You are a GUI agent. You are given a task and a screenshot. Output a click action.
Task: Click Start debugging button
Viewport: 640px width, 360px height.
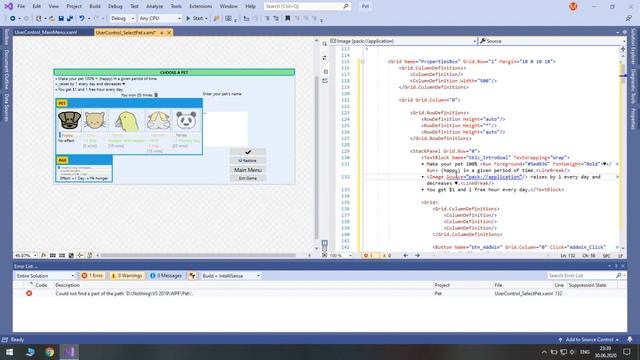pos(195,18)
